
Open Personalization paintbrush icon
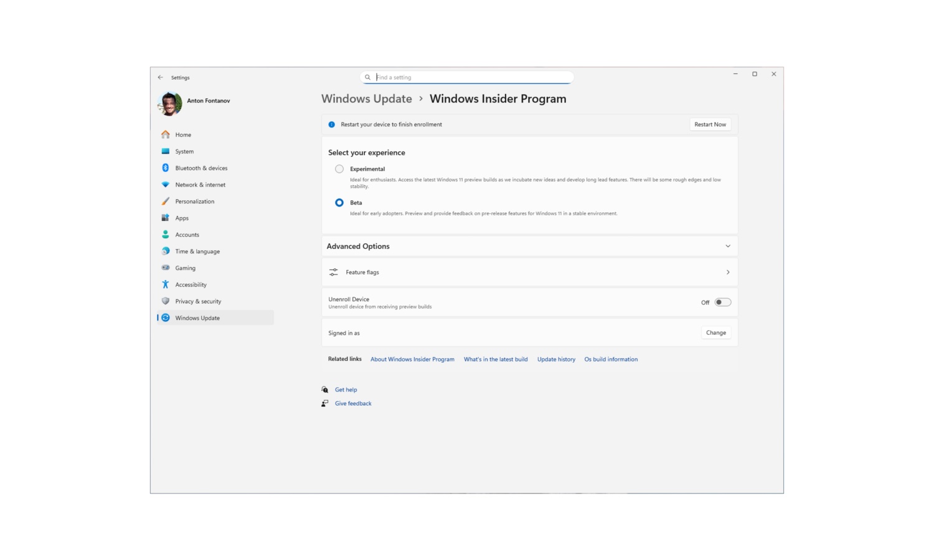pos(166,202)
